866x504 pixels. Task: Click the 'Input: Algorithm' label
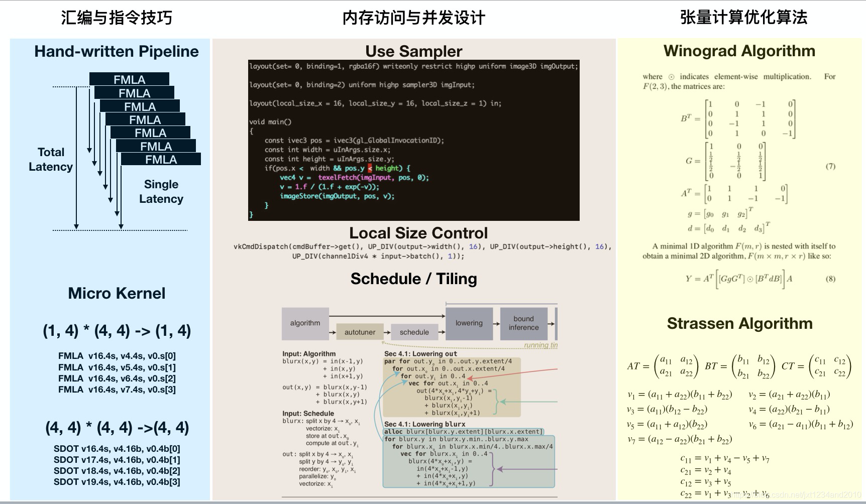[x=309, y=354]
